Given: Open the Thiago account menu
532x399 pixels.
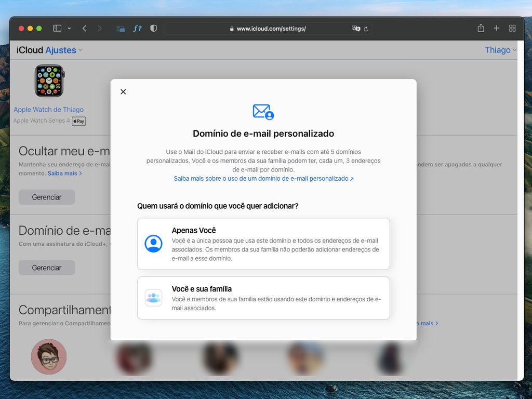Looking at the screenshot, I should click(501, 50).
